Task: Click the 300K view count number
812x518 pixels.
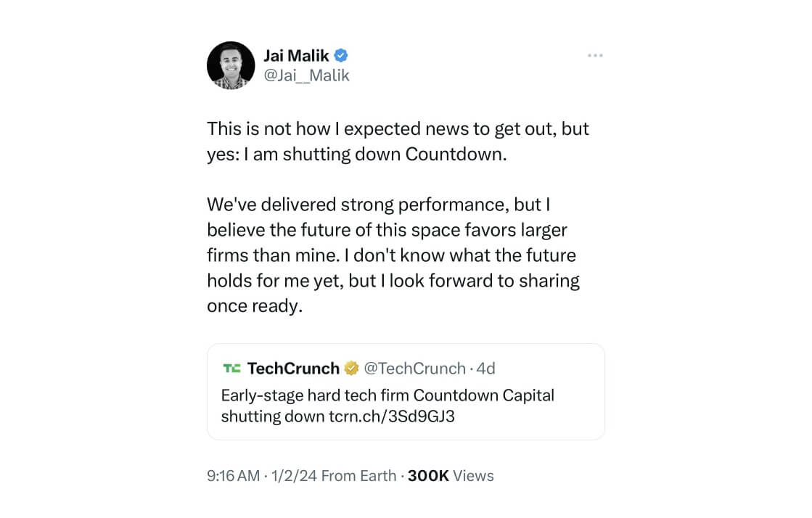Action: 428,476
